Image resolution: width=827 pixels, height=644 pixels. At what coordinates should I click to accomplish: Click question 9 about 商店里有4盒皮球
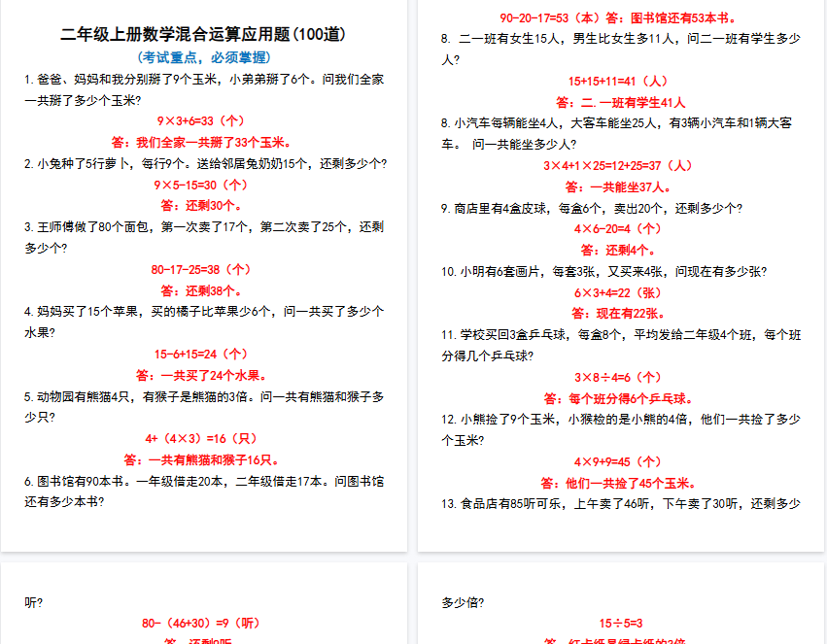(591, 208)
